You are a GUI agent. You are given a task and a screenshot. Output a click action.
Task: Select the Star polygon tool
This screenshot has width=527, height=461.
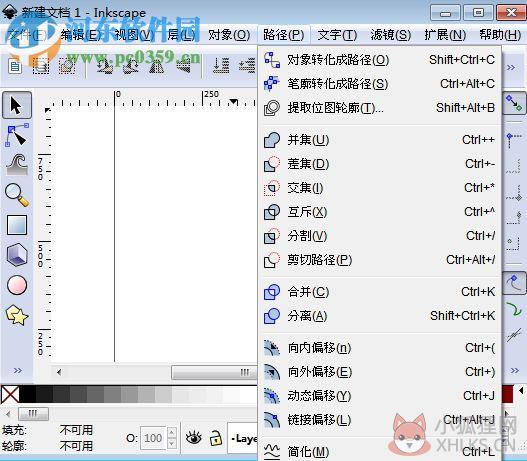pos(17,315)
